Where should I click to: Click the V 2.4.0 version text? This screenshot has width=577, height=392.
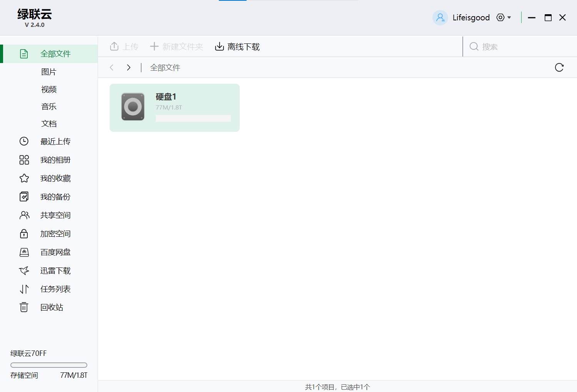pyautogui.click(x=35, y=25)
